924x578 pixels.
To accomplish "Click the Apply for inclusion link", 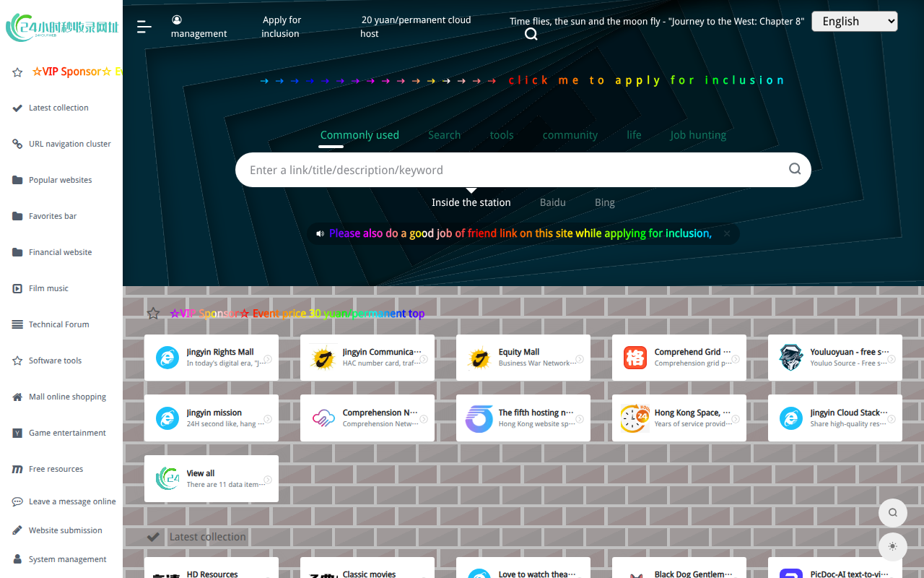I will (281, 27).
